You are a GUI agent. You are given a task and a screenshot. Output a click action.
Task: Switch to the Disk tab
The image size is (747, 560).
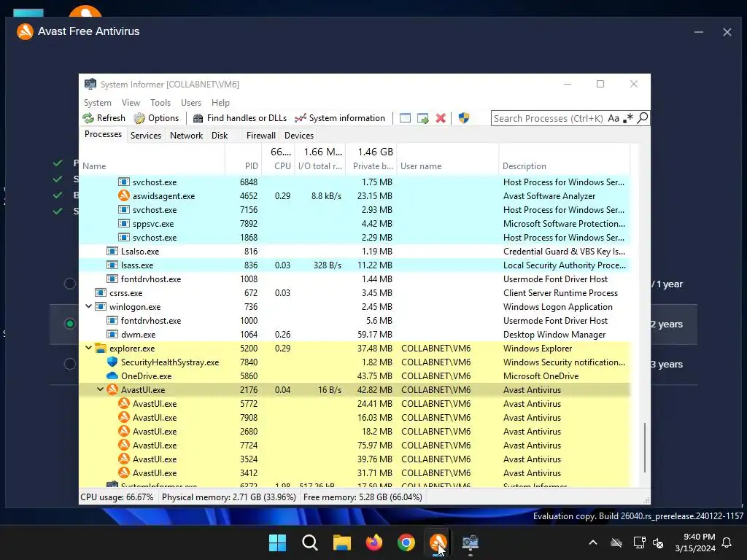point(220,135)
